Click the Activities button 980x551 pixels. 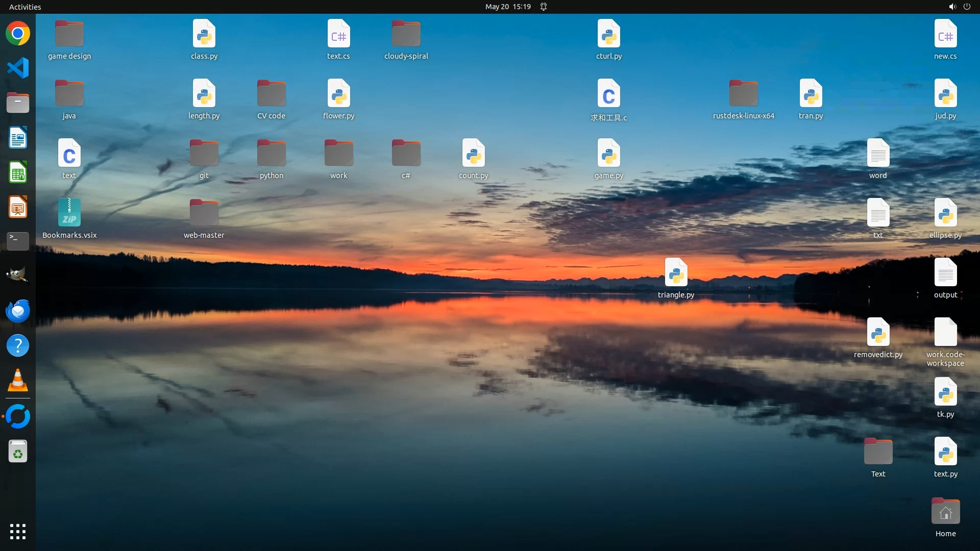(25, 7)
